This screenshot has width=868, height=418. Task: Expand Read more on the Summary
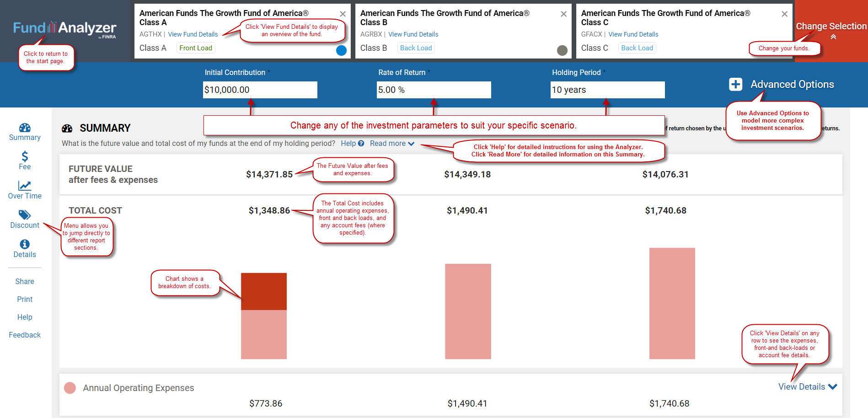tap(392, 144)
